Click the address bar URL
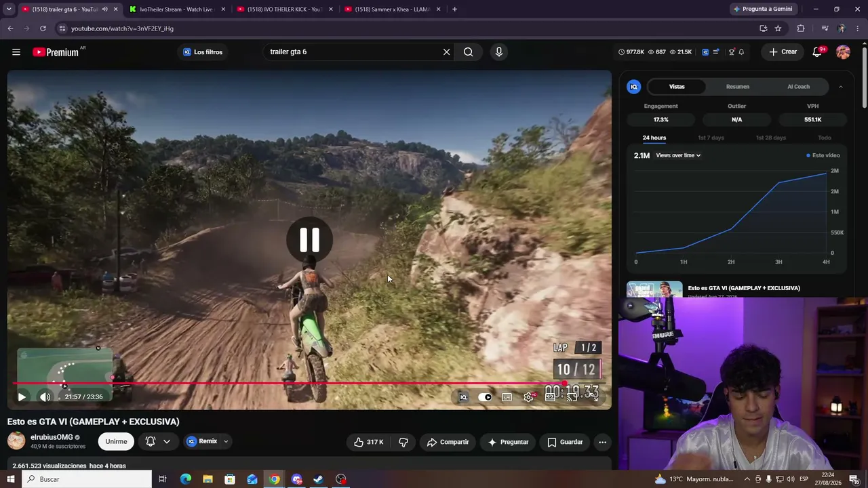Viewport: 868px width, 488px height. coord(122,28)
